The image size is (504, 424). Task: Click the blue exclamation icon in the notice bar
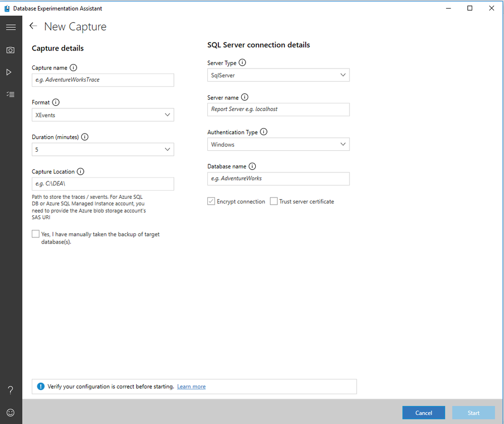[41, 386]
